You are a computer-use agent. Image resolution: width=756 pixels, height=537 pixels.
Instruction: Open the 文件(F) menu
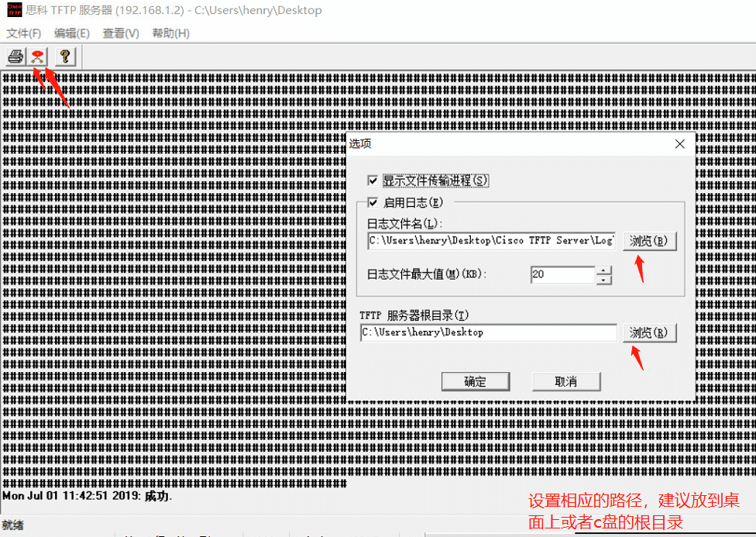(x=23, y=33)
